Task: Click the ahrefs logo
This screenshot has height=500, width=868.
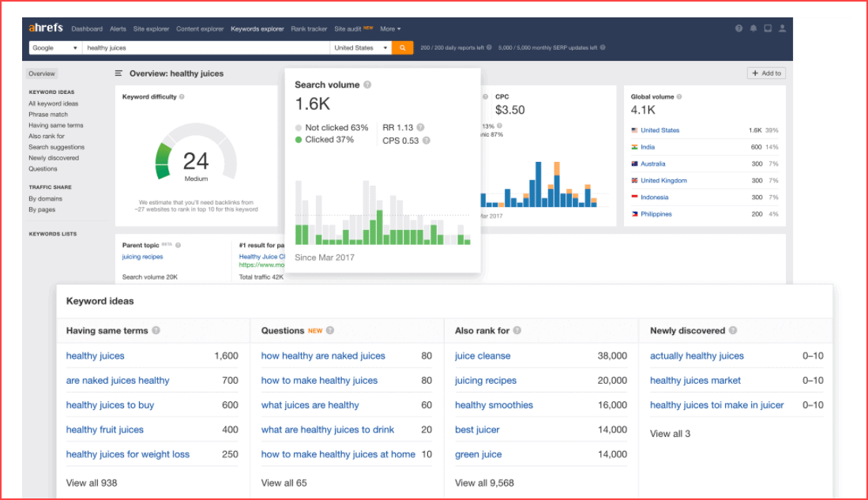Action: tap(45, 28)
